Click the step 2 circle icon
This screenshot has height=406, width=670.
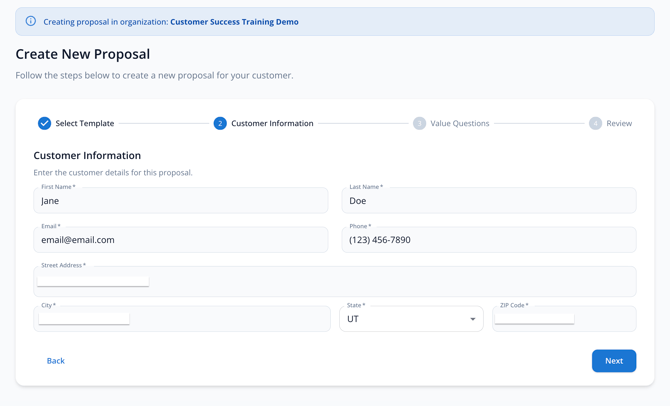[220, 123]
